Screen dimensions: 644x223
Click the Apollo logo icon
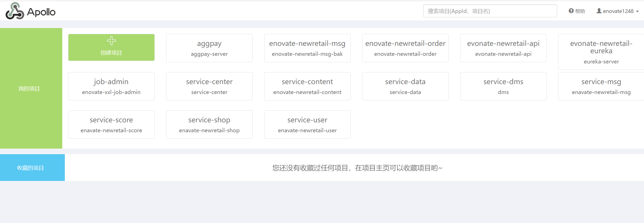[15, 11]
